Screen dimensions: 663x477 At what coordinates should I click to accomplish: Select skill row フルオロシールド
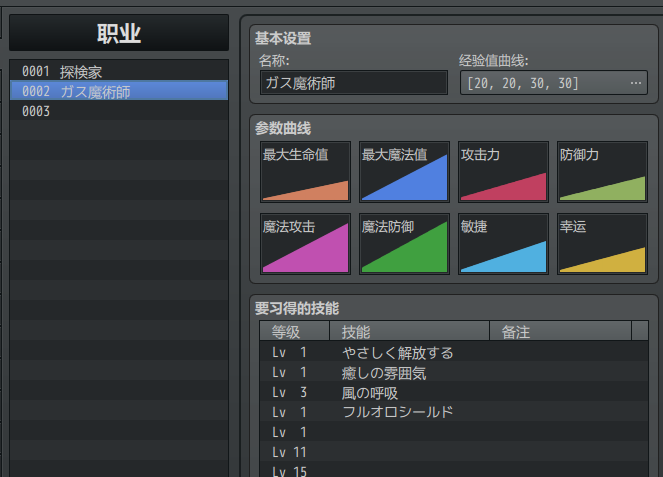tap(454, 412)
